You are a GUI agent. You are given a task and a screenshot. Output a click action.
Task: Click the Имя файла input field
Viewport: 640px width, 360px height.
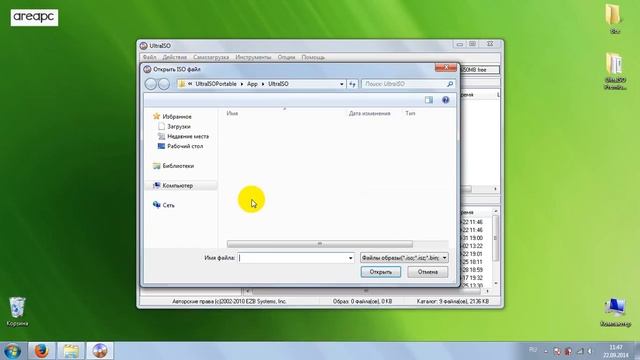click(292, 258)
